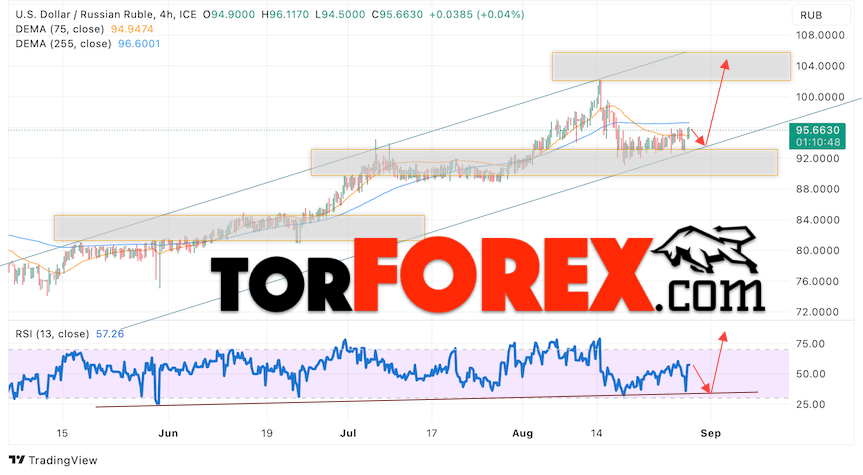Click the close price C95.6630 readout
This screenshot has width=863, height=475.
tap(397, 15)
